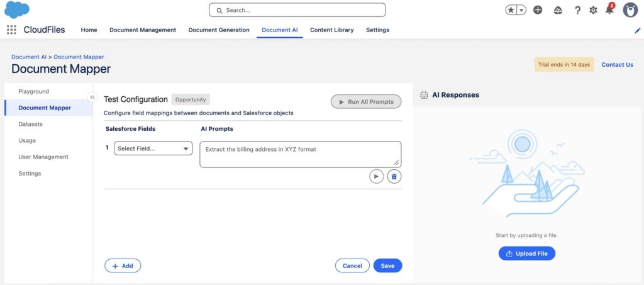Focus the global Search box
Viewport: 644px width, 285px height.
pos(297,10)
